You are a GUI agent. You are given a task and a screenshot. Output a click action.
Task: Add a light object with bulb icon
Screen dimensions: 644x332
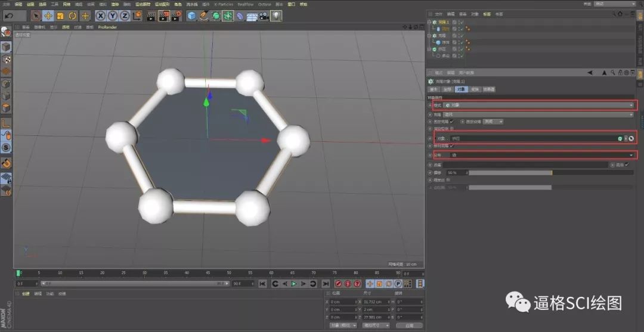[277, 15]
